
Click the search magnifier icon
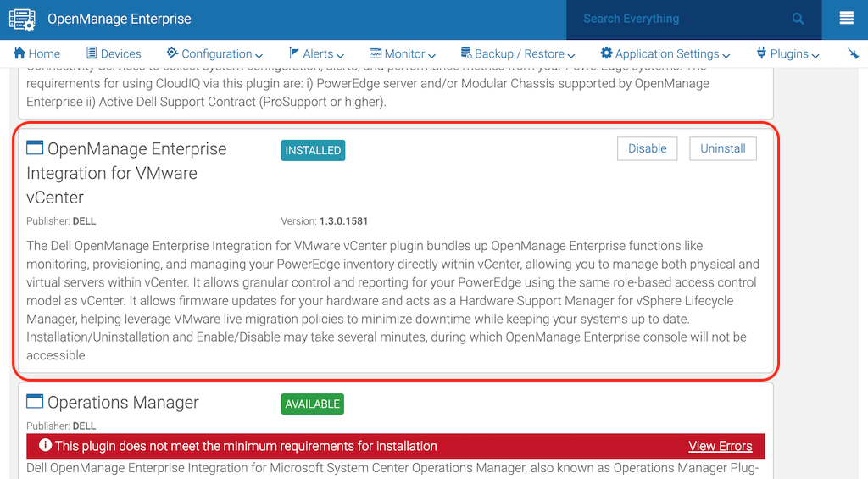pyautogui.click(x=798, y=19)
